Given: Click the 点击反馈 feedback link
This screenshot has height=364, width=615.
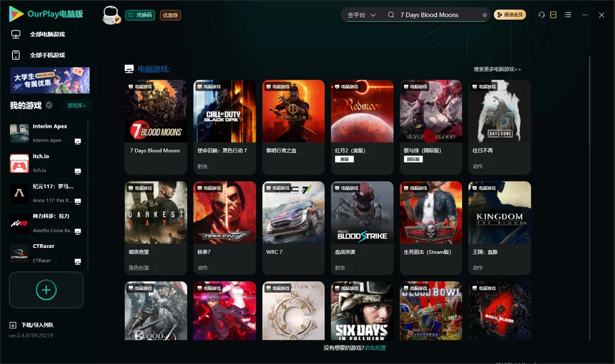Looking at the screenshot, I should click(x=375, y=348).
